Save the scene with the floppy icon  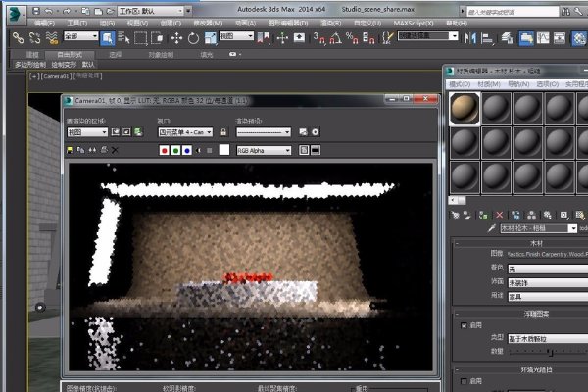(36, 11)
